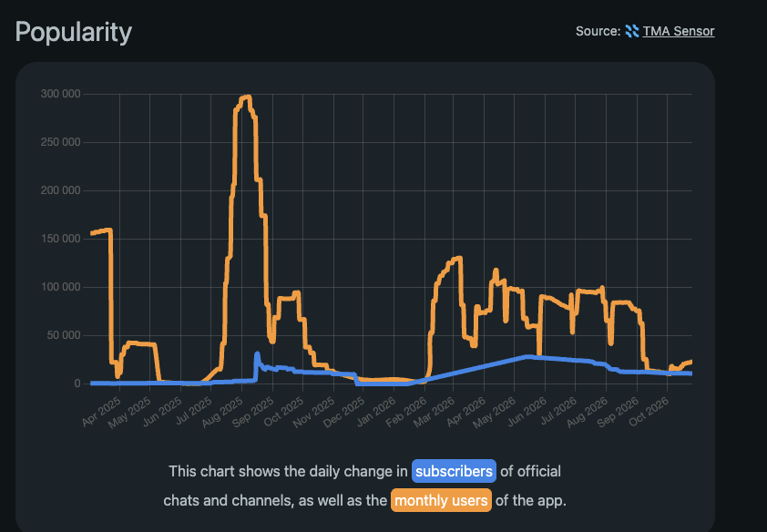
Task: Click the Oct 2026 axis label
Action: [x=649, y=411]
